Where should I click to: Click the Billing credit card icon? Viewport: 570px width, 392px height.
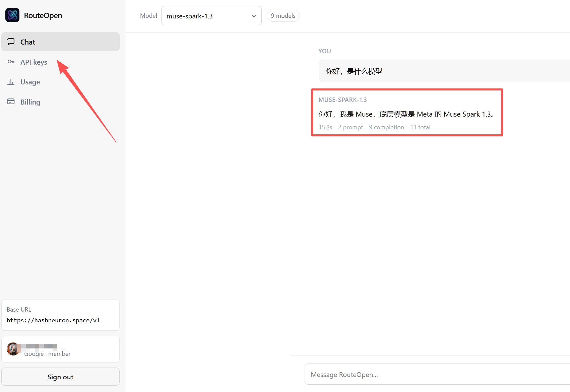click(x=11, y=101)
